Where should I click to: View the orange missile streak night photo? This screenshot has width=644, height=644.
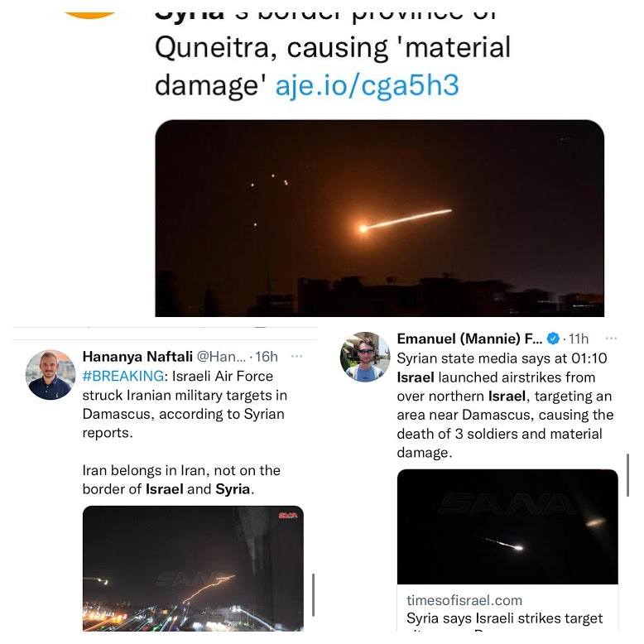[379, 218]
